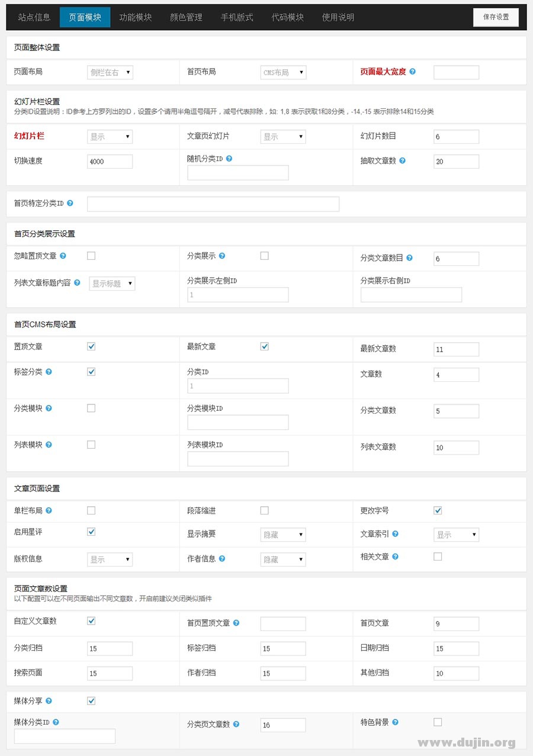Image resolution: width=533 pixels, height=756 pixels.
Task: Open the 功能模块 tab
Action: [136, 17]
